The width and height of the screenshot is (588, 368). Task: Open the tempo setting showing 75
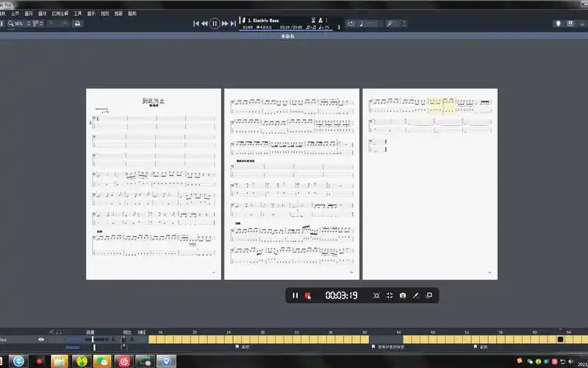tap(325, 27)
